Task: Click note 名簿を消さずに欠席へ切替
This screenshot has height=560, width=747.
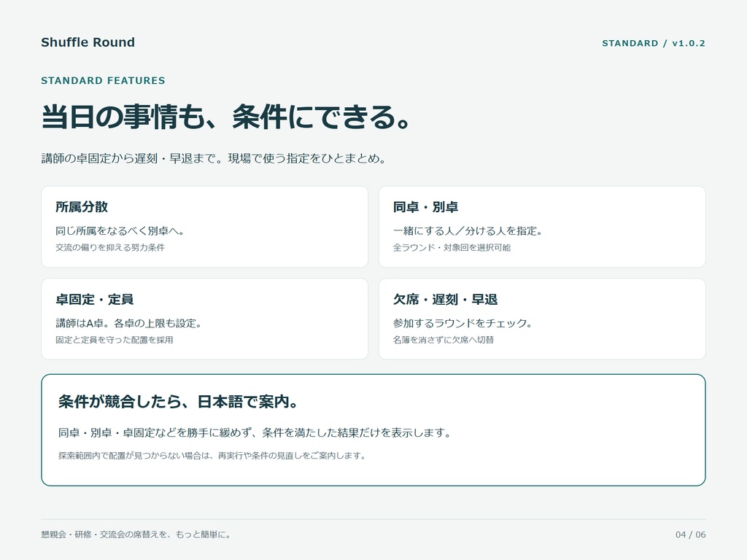Action: tap(443, 340)
